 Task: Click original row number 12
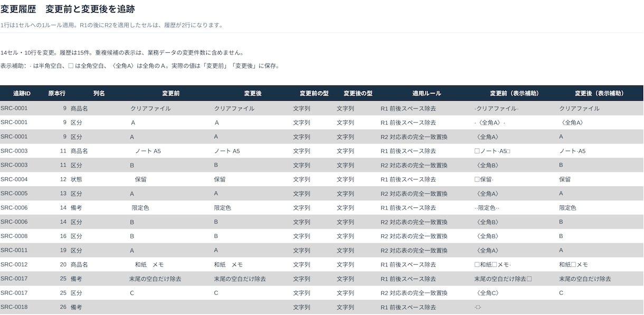[x=63, y=179]
